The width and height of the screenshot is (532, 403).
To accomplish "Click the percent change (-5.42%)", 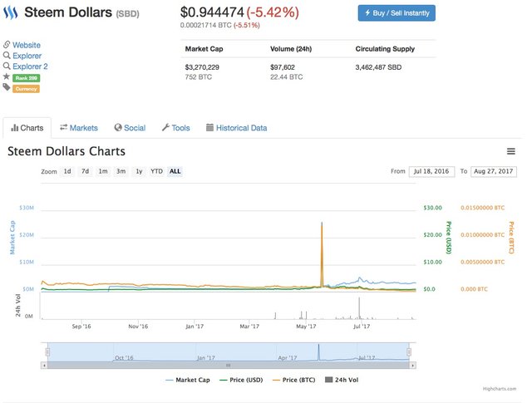I will (273, 12).
